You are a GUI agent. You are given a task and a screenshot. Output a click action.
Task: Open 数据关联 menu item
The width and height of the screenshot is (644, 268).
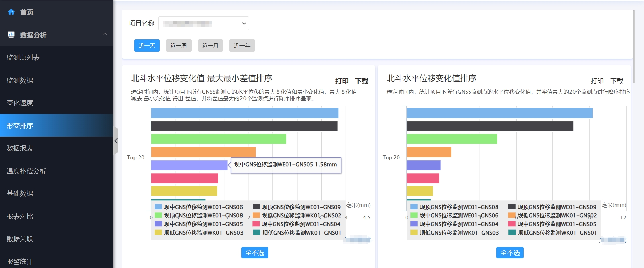[56, 239]
